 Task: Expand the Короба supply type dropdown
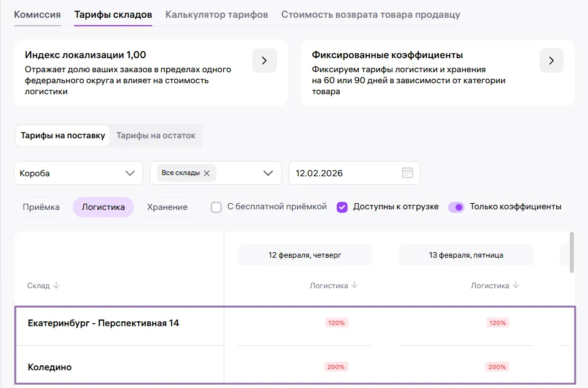[130, 173]
